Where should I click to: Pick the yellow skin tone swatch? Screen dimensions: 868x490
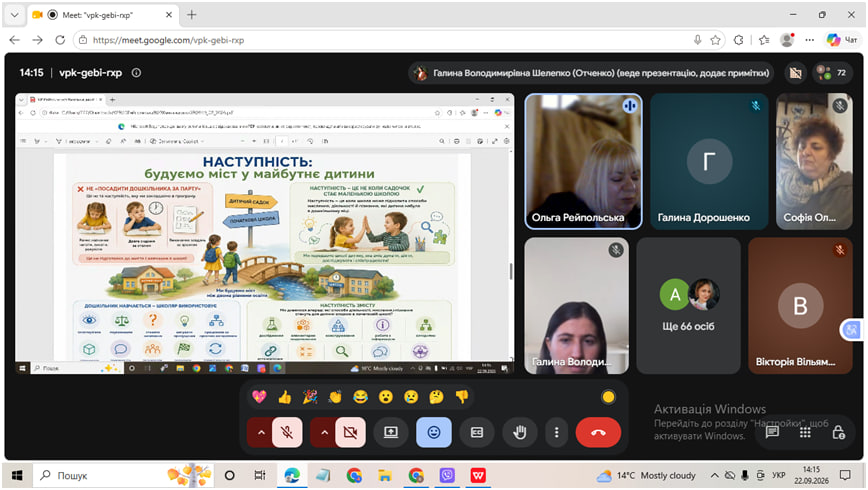click(608, 396)
